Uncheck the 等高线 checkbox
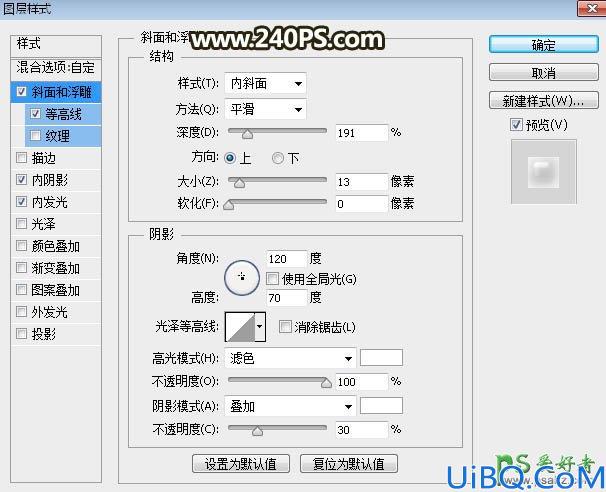Viewport: 606px width, 492px height. click(35, 114)
